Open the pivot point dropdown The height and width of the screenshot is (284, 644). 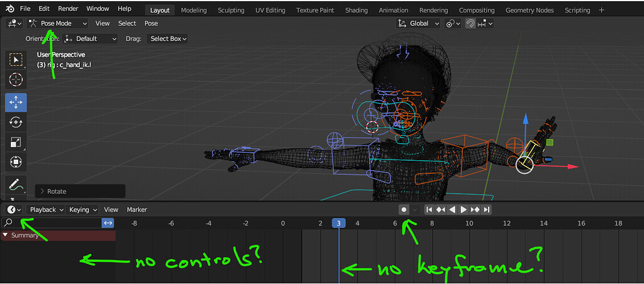click(453, 23)
